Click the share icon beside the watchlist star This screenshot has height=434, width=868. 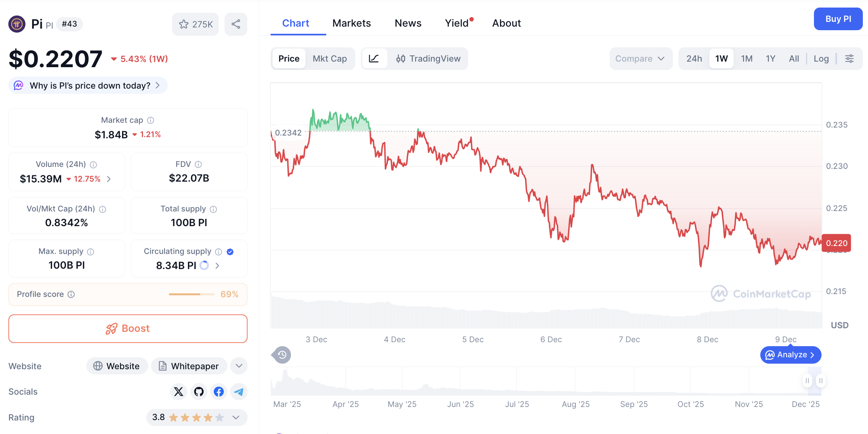[x=236, y=24]
